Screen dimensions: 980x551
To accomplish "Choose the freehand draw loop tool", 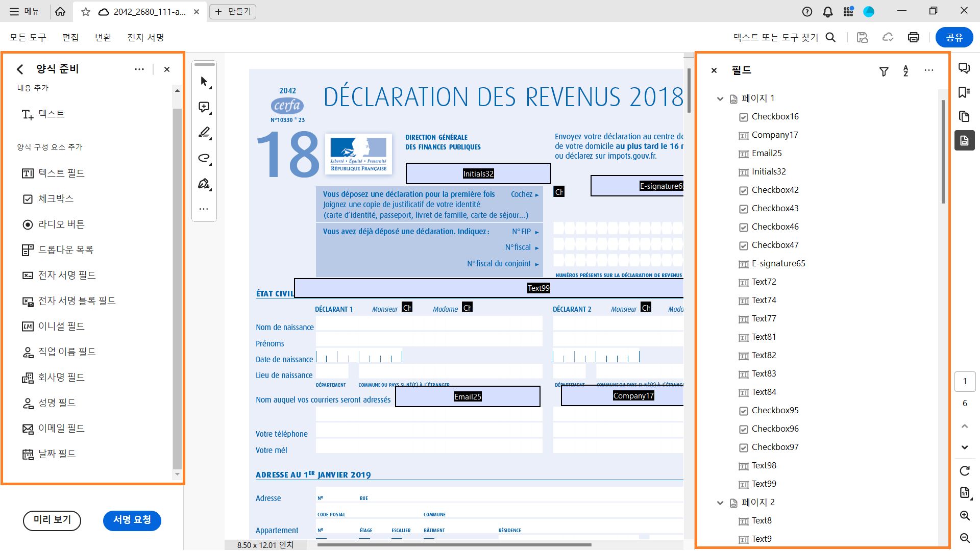I will click(204, 158).
